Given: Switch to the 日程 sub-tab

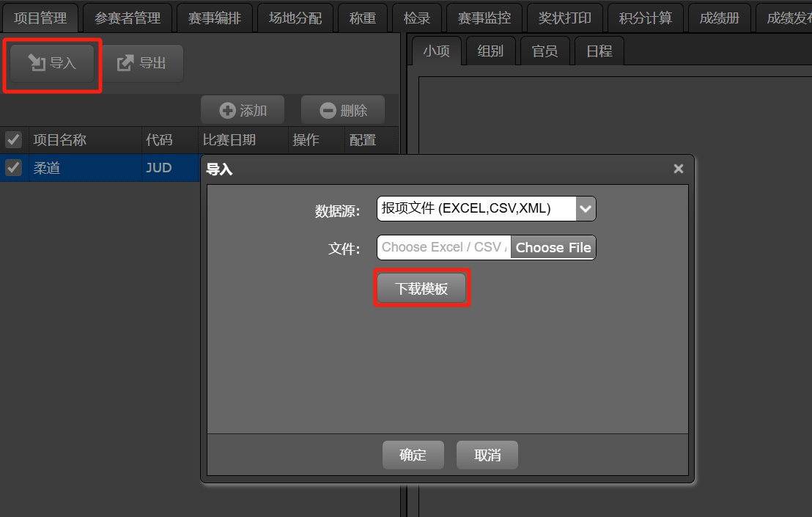Looking at the screenshot, I should coord(599,51).
